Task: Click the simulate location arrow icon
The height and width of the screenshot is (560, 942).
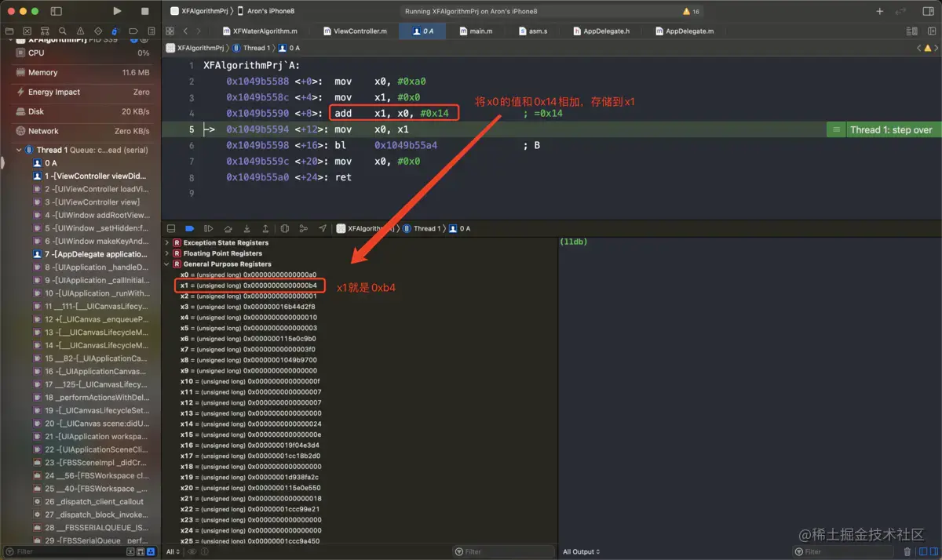Action: pyautogui.click(x=322, y=228)
